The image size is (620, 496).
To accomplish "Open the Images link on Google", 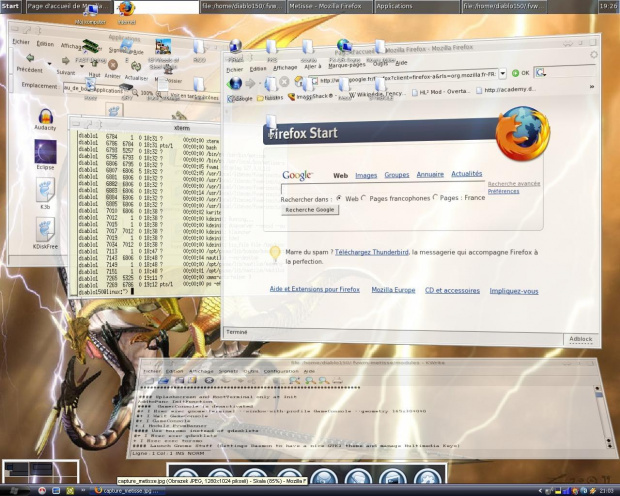I will [366, 175].
